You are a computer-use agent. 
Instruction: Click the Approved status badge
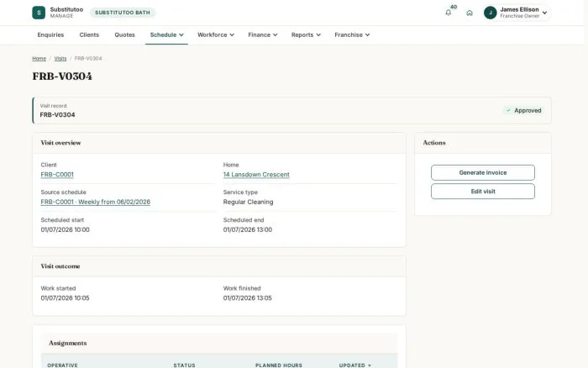(x=523, y=110)
